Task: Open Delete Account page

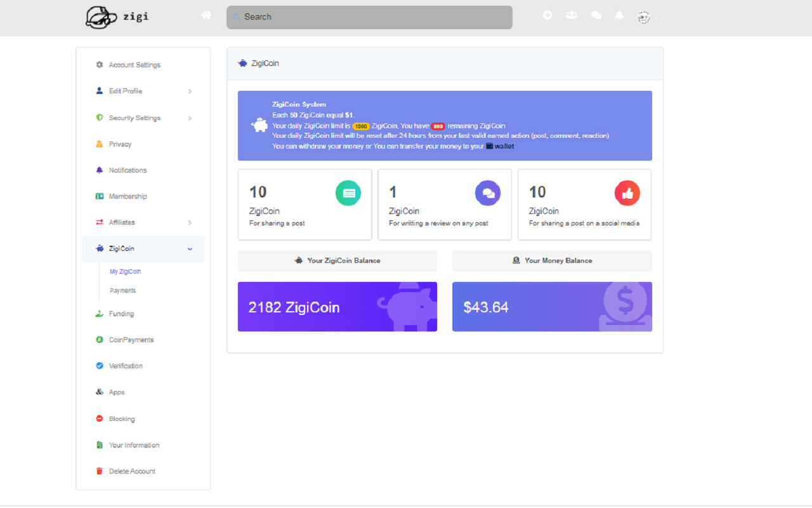Action: coord(132,471)
